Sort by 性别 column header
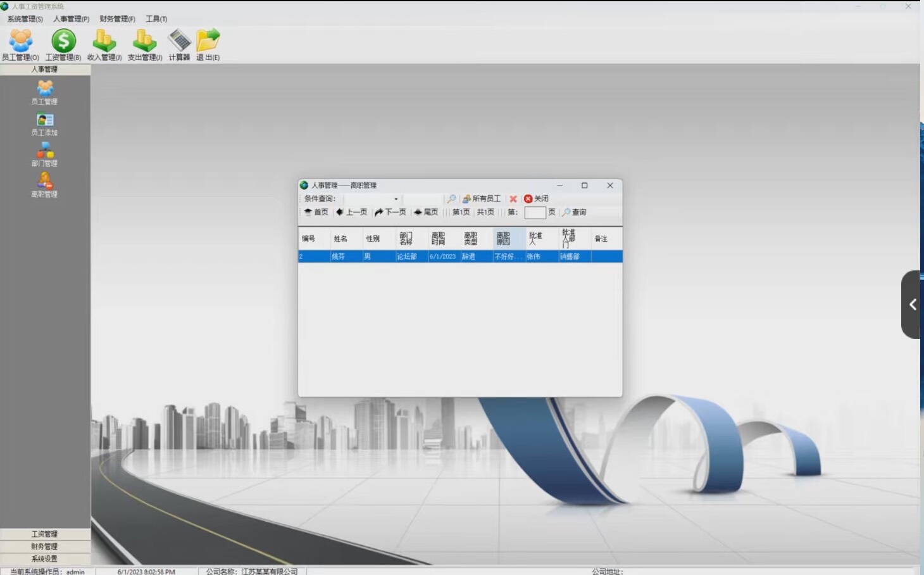924x575 pixels. click(x=378, y=239)
